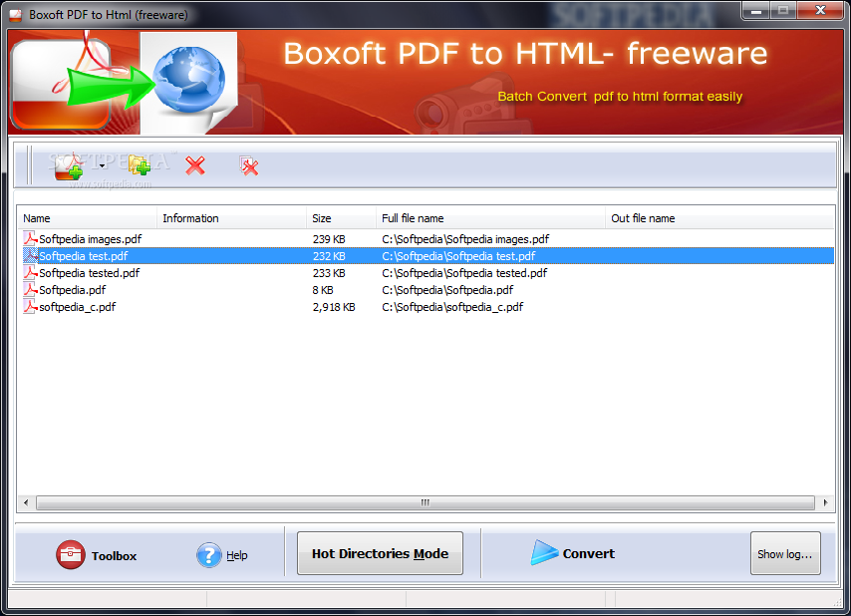Click the app icon in the title bar
The height and width of the screenshot is (616, 851).
pos(15,15)
